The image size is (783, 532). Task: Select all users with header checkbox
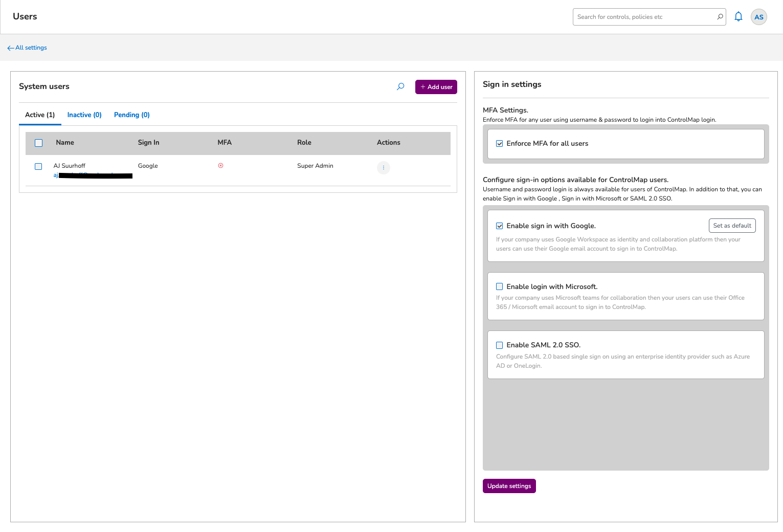(x=38, y=143)
